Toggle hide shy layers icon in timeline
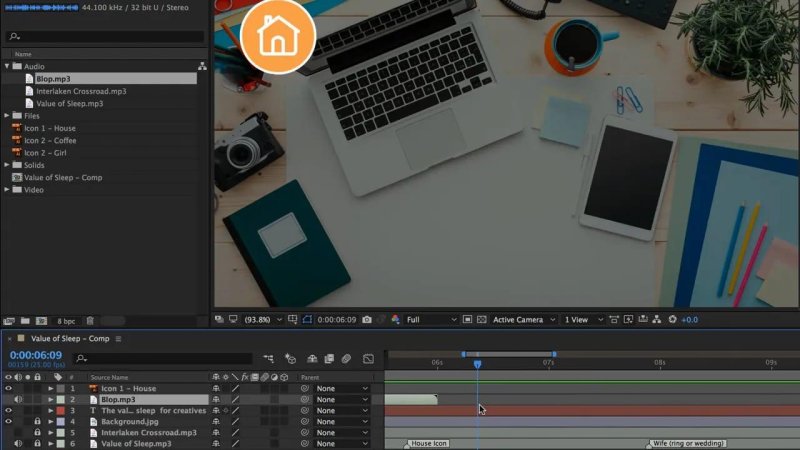 point(312,359)
